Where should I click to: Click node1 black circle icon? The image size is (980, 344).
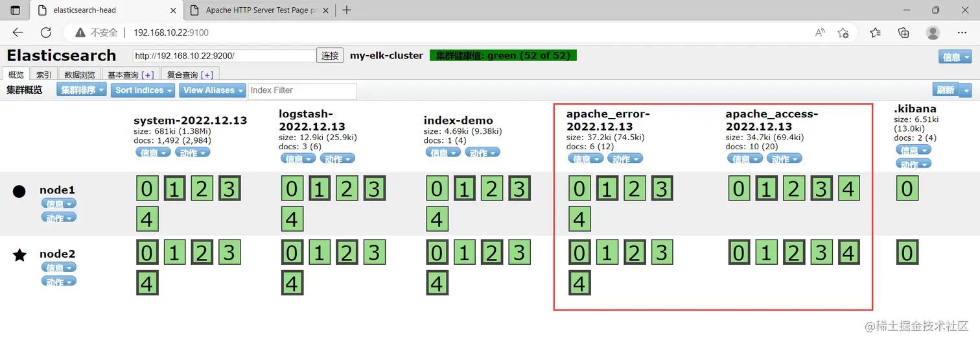pos(19,191)
